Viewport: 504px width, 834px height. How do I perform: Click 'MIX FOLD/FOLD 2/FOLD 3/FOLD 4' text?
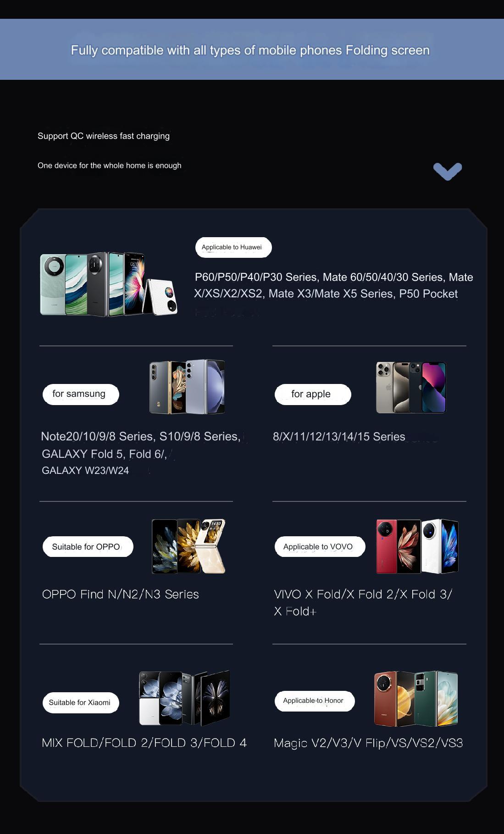coord(144,743)
